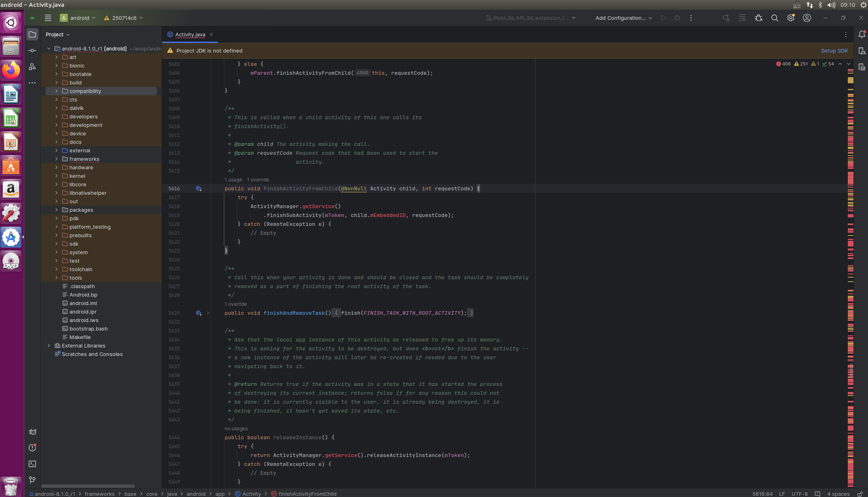Open IDE Settings gear icon
Screen dimensions: 868x497
[791, 18]
